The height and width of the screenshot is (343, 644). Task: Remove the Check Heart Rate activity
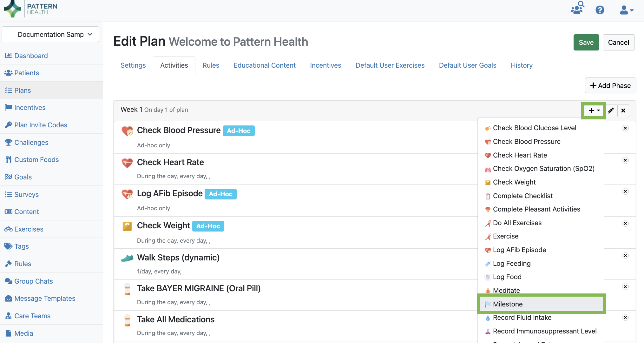[625, 160]
